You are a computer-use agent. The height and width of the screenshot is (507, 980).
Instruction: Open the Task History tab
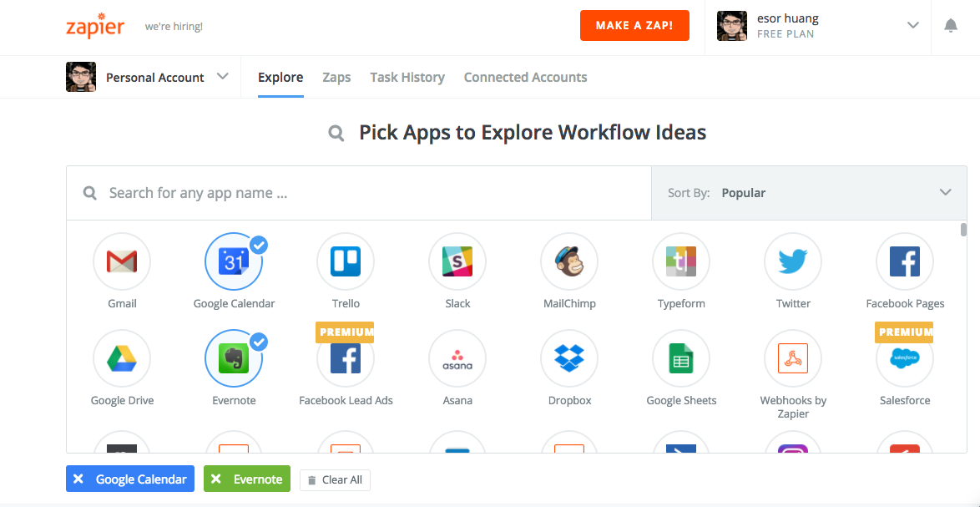(407, 78)
